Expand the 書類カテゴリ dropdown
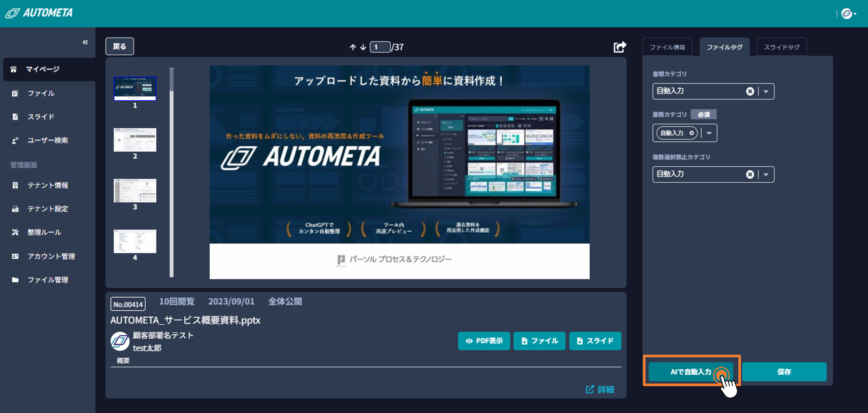 click(766, 91)
